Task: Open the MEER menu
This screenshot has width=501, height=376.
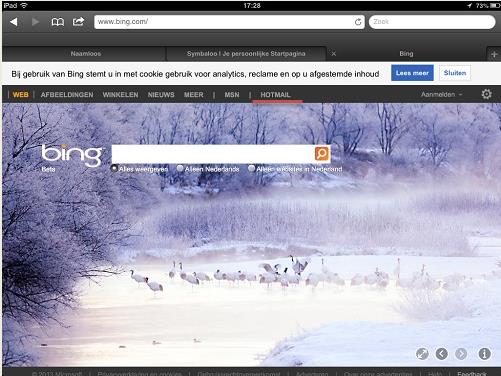Action: pyautogui.click(x=193, y=95)
